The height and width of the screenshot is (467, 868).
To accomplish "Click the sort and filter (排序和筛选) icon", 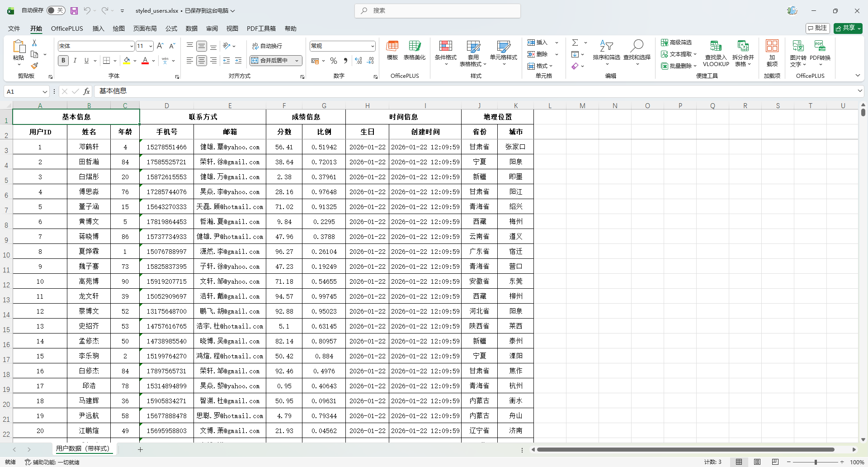I will 606,46.
